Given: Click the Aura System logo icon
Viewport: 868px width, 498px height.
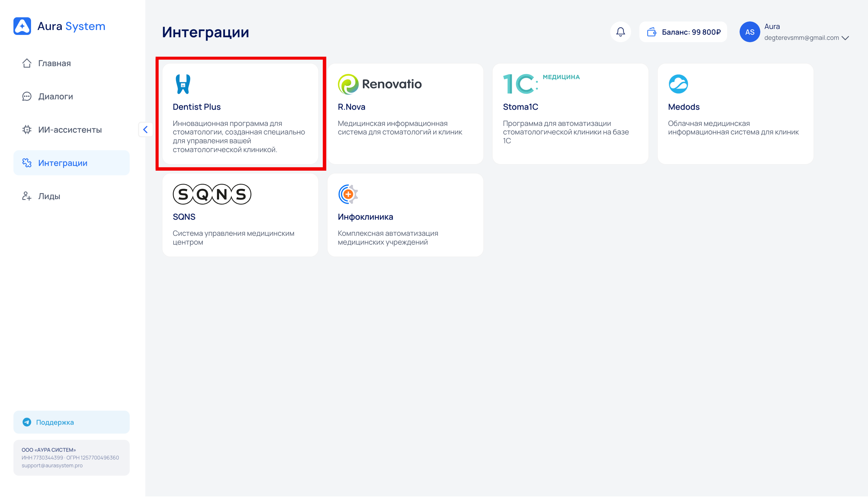Looking at the screenshot, I should point(22,26).
